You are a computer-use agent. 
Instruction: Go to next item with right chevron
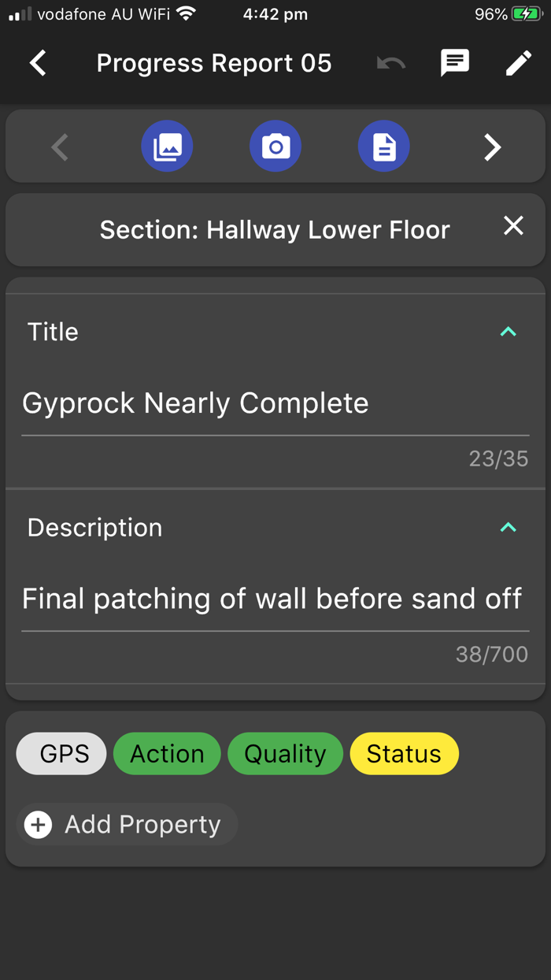[493, 147]
